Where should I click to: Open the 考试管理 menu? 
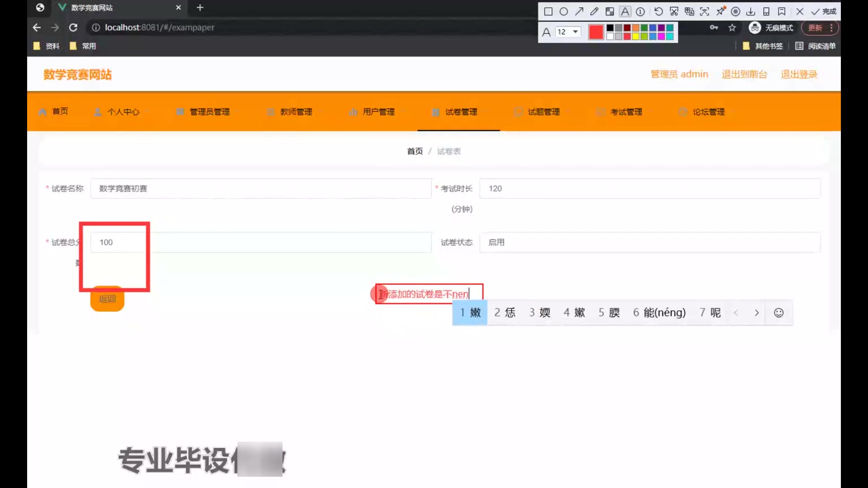(x=626, y=112)
